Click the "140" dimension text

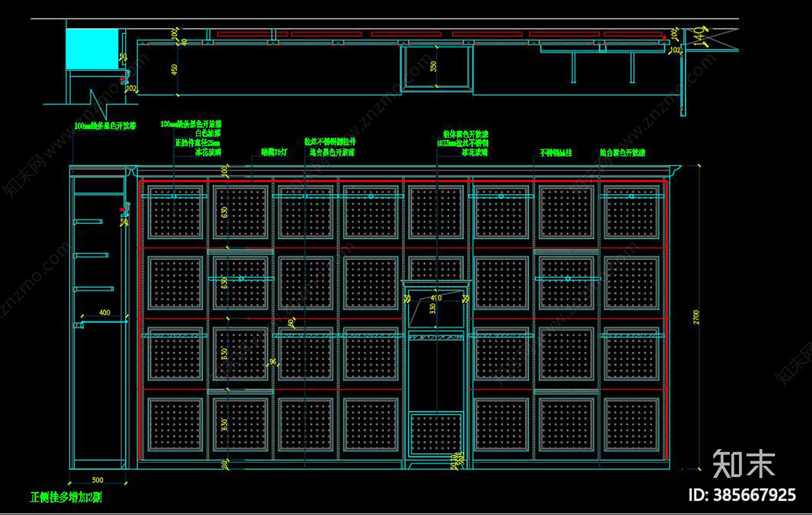[x=699, y=36]
